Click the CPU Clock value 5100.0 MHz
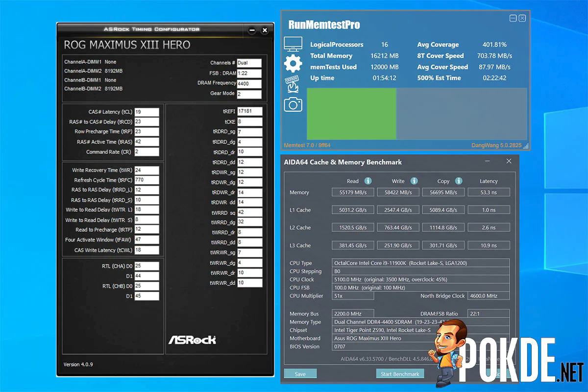The width and height of the screenshot is (588, 392). [x=421, y=280]
